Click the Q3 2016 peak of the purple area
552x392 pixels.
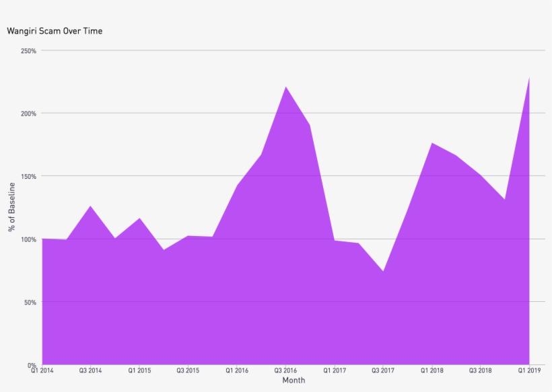tap(285, 88)
